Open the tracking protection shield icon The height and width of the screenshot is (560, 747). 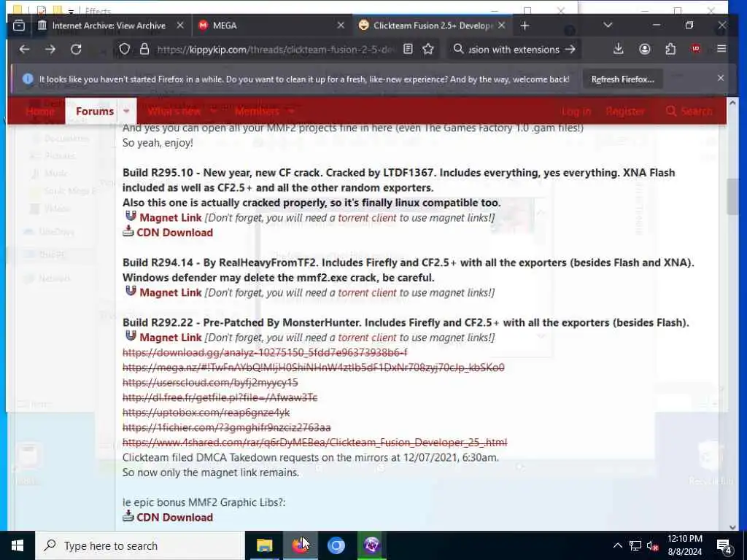[124, 49]
